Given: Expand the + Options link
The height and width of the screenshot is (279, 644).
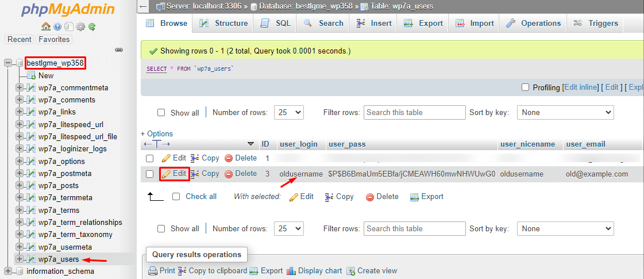Looking at the screenshot, I should coord(157,133).
